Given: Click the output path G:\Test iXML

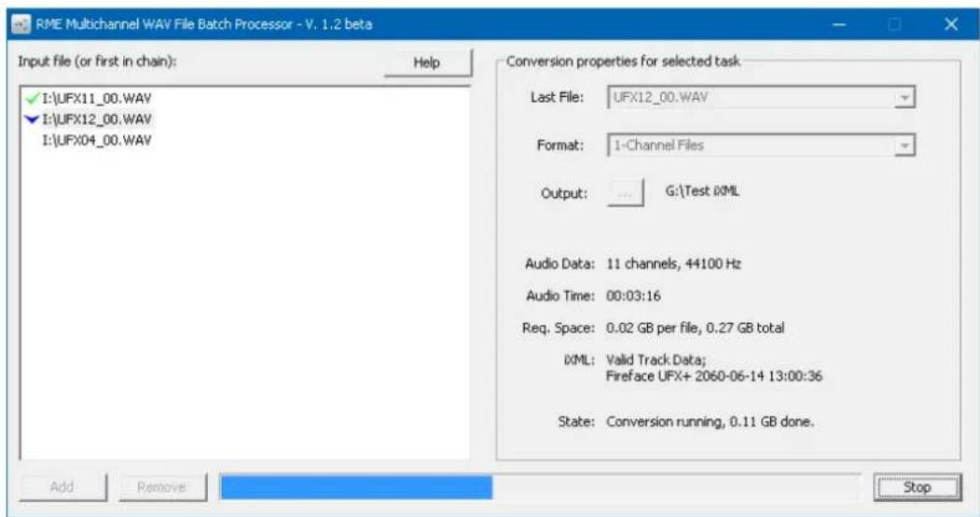Looking at the screenshot, I should click(702, 191).
